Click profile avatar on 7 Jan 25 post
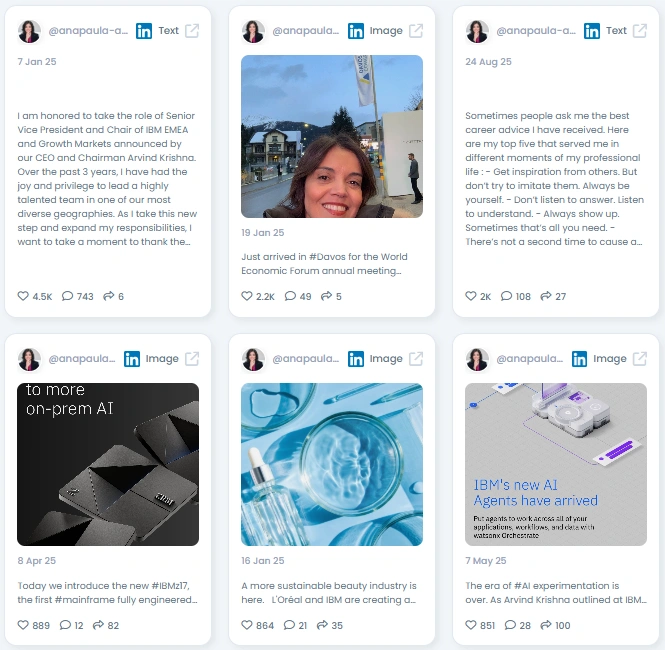 point(29,31)
